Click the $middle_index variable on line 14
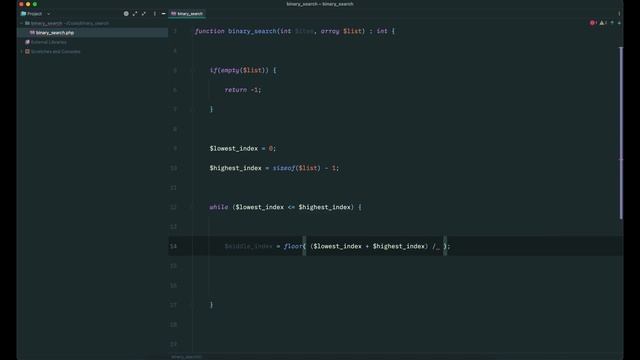This screenshot has height=360, width=640. pyautogui.click(x=248, y=246)
